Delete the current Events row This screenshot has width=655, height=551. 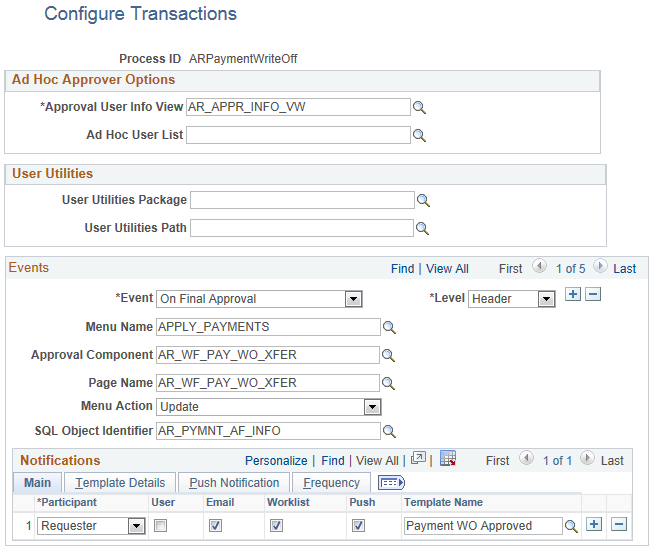click(593, 295)
